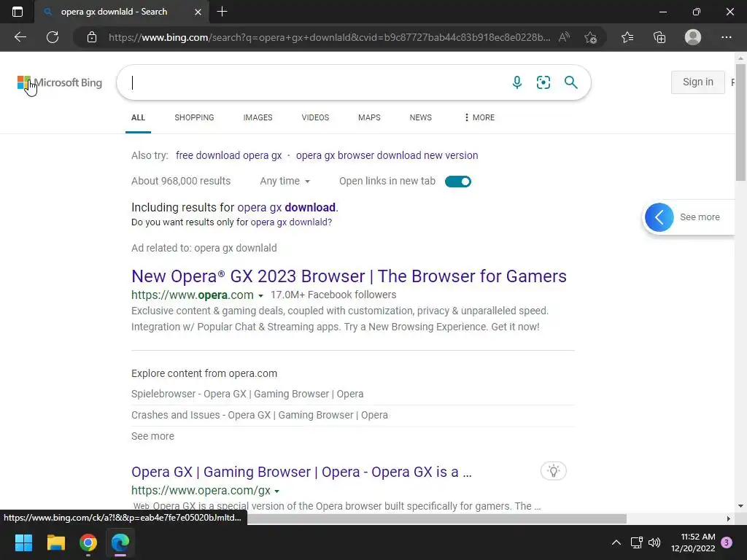Switch to the IMAGES tab
The height and width of the screenshot is (560, 747).
pos(258,117)
